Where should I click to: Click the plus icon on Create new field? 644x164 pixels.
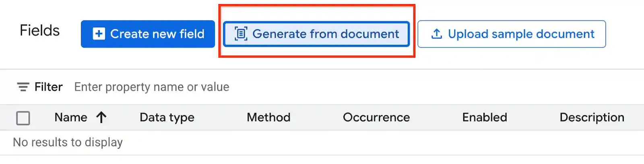click(99, 34)
